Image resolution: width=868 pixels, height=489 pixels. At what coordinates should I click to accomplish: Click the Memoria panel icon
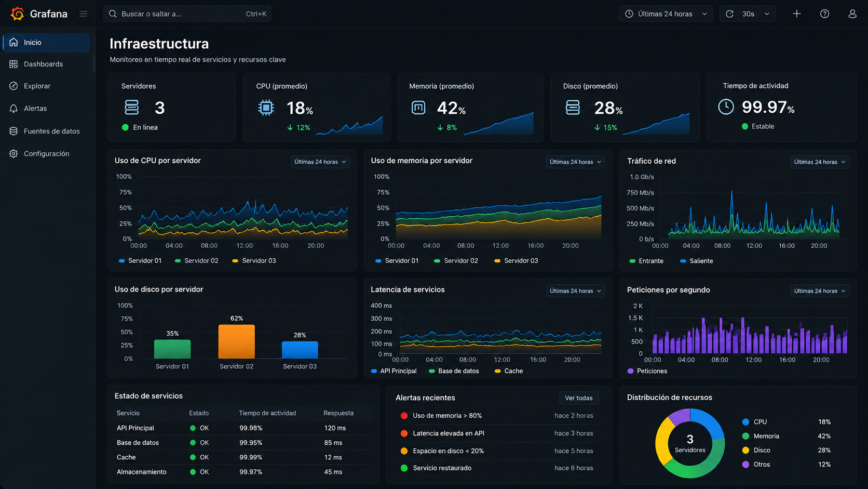tap(418, 108)
